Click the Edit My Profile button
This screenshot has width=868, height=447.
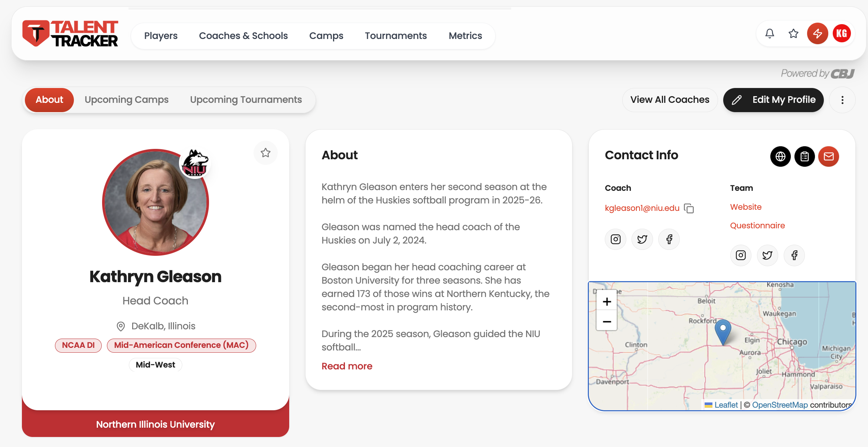773,100
